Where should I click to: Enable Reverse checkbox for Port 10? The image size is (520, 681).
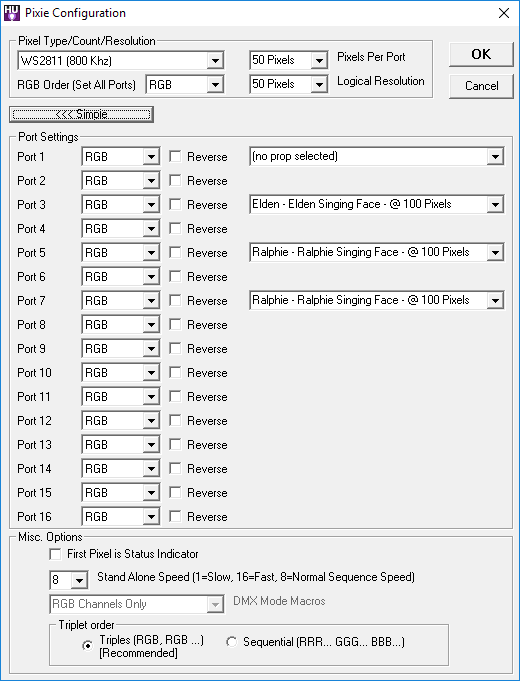(x=175, y=373)
